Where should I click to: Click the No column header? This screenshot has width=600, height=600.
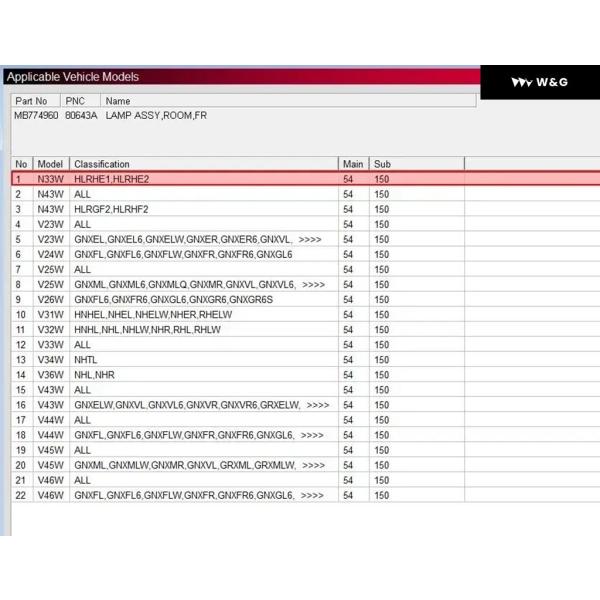[x=21, y=164]
